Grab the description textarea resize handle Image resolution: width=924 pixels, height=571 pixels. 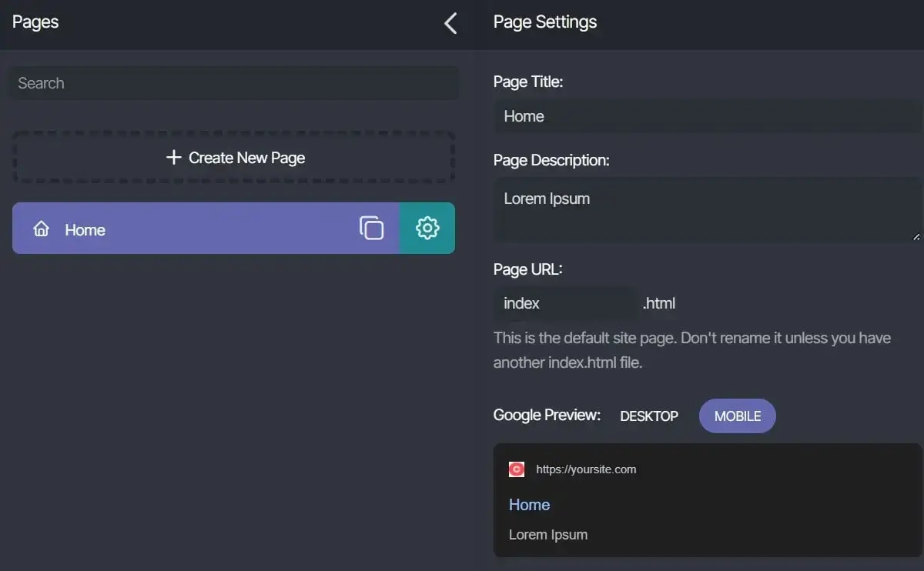click(916, 237)
